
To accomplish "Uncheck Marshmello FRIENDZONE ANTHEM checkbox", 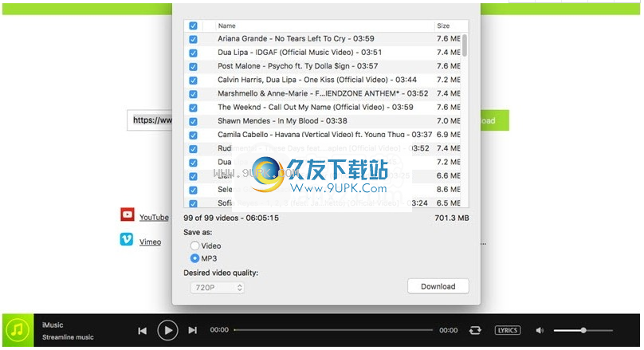I will [x=193, y=94].
